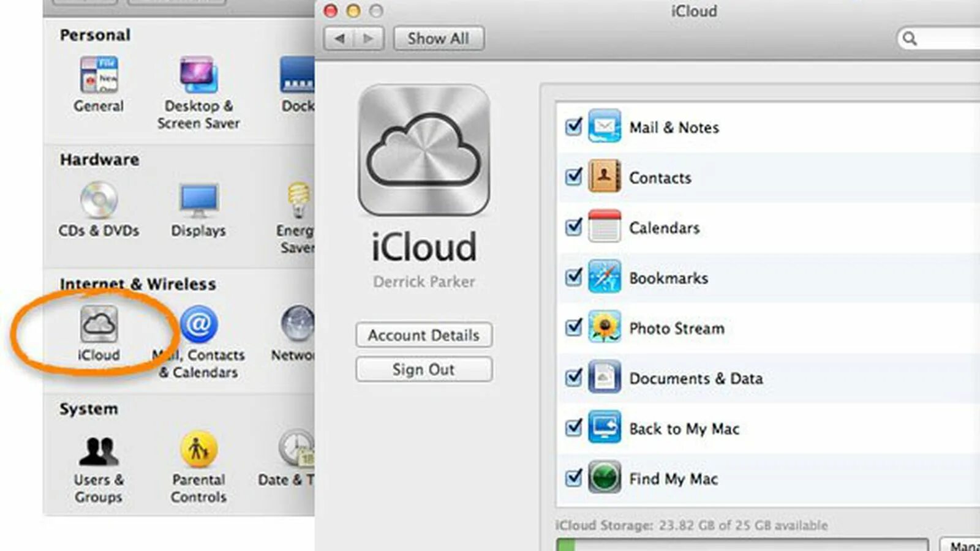The image size is (980, 551).
Task: Click the Mail & Notes label
Action: pyautogui.click(x=674, y=127)
